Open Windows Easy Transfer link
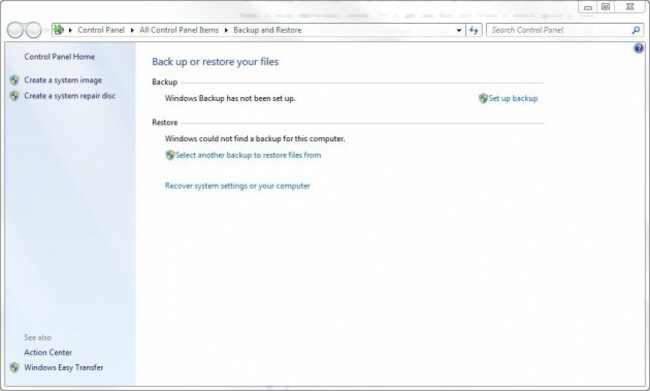Image resolution: width=650 pixels, height=391 pixels. 63,367
